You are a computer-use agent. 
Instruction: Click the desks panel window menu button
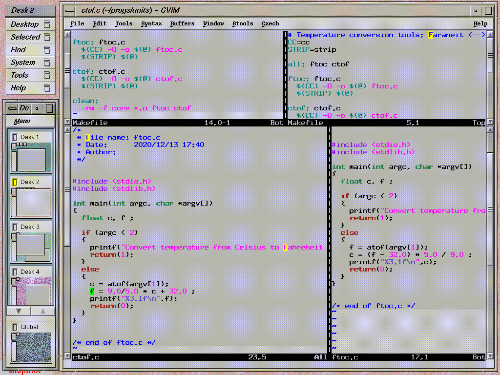12,108
